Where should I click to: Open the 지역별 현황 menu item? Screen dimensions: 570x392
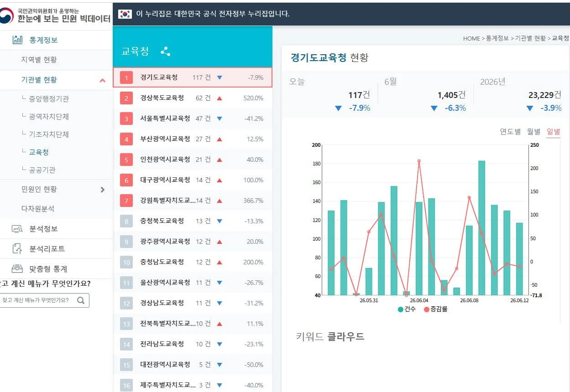39,60
